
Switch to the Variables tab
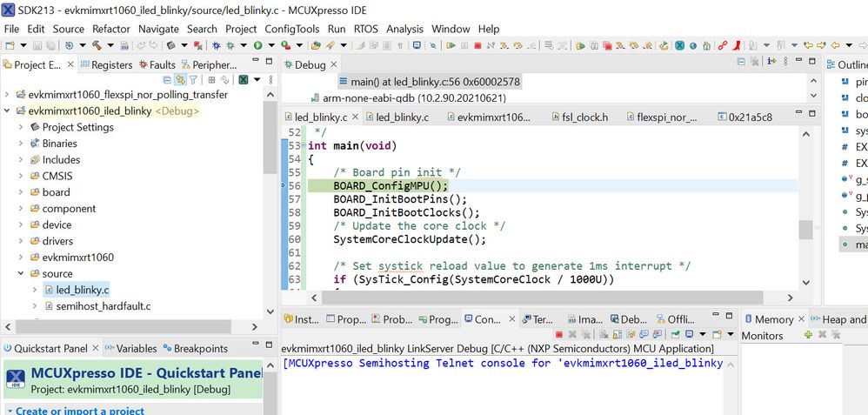[x=130, y=349]
